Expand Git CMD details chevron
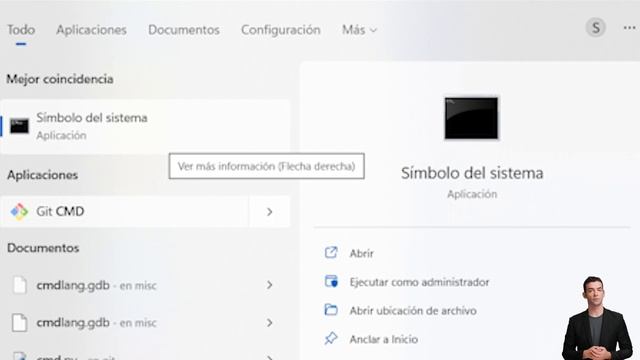This screenshot has width=640, height=360. (269, 211)
